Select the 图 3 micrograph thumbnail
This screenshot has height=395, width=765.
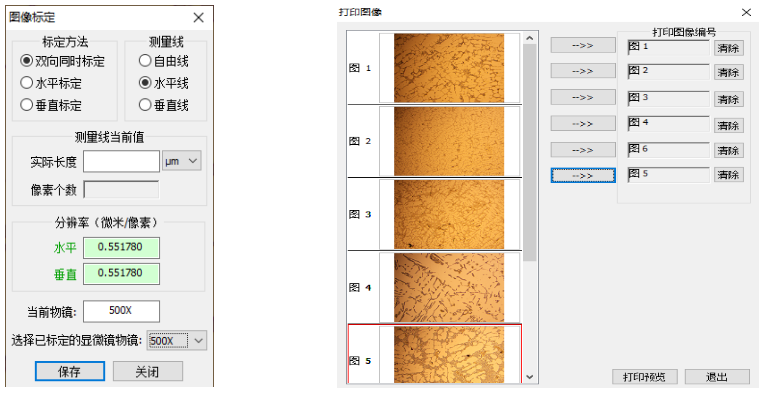449,214
